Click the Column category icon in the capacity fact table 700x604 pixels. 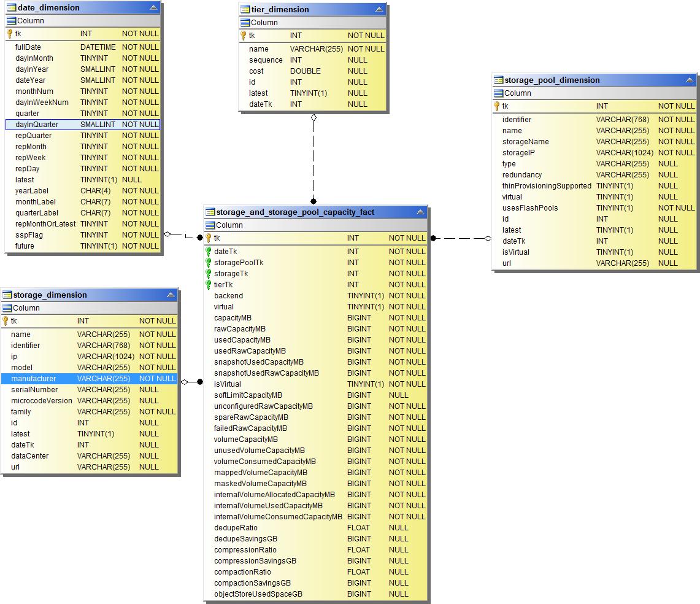210,225
